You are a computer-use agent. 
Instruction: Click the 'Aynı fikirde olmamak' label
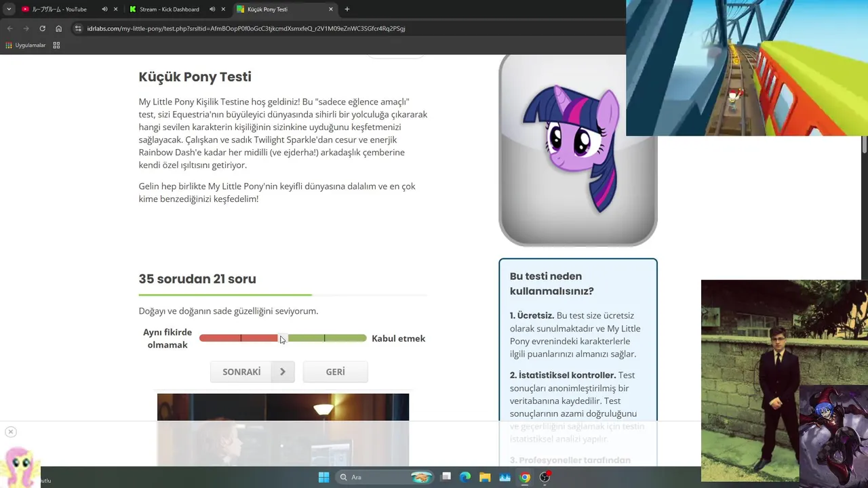[167, 338]
